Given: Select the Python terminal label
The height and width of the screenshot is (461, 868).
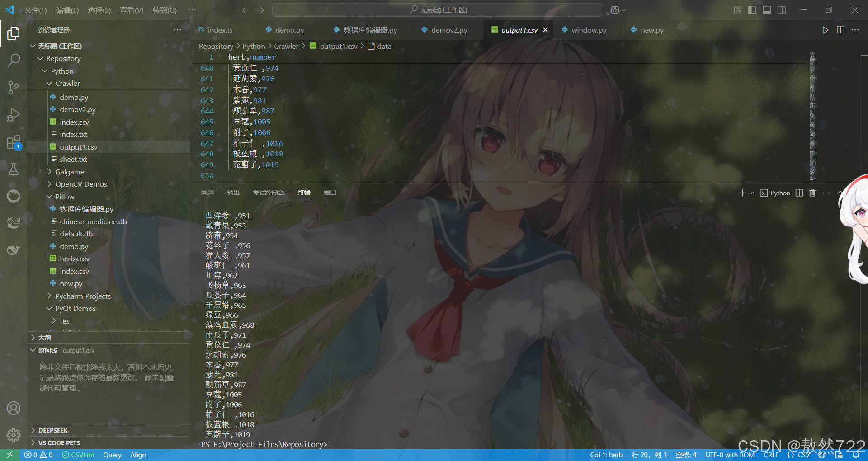Looking at the screenshot, I should pyautogui.click(x=775, y=193).
